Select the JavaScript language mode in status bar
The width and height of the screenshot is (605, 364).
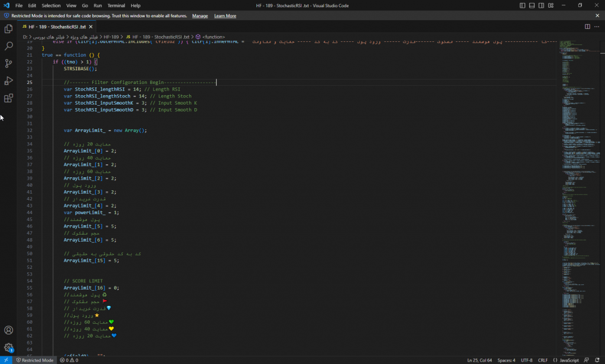point(569,360)
